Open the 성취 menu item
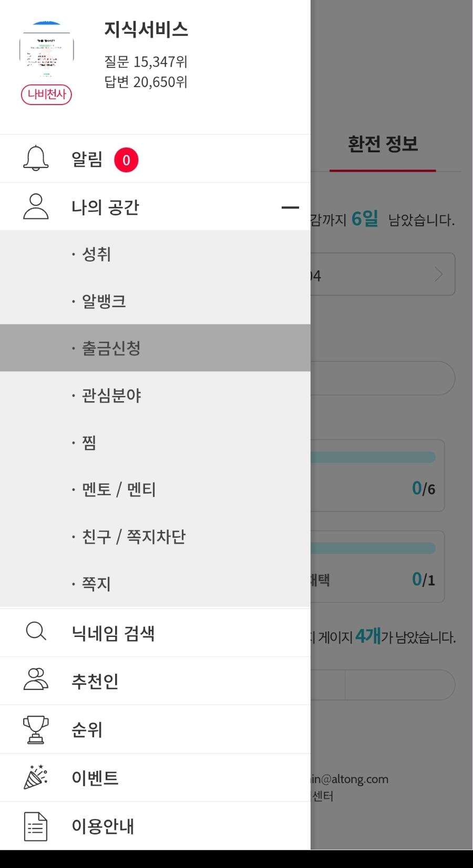 click(x=97, y=254)
